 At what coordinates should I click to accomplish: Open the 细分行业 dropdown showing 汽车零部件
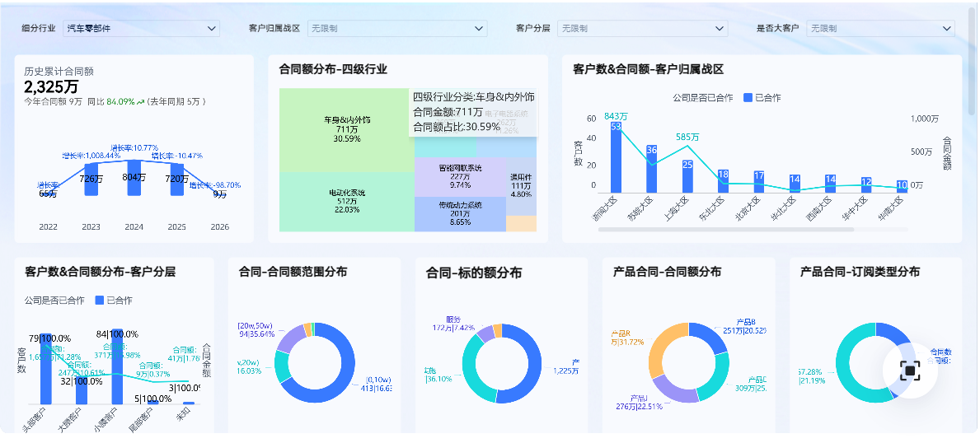point(141,28)
